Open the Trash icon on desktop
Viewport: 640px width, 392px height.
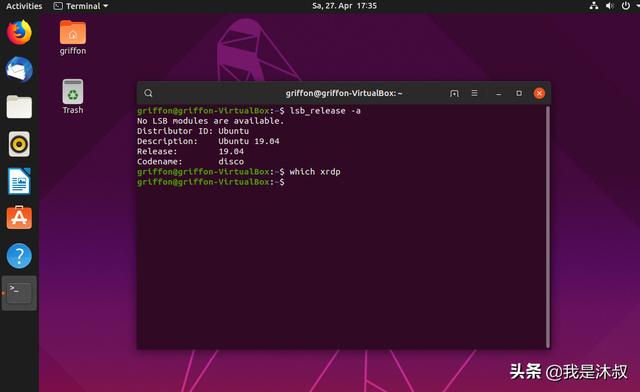73,96
